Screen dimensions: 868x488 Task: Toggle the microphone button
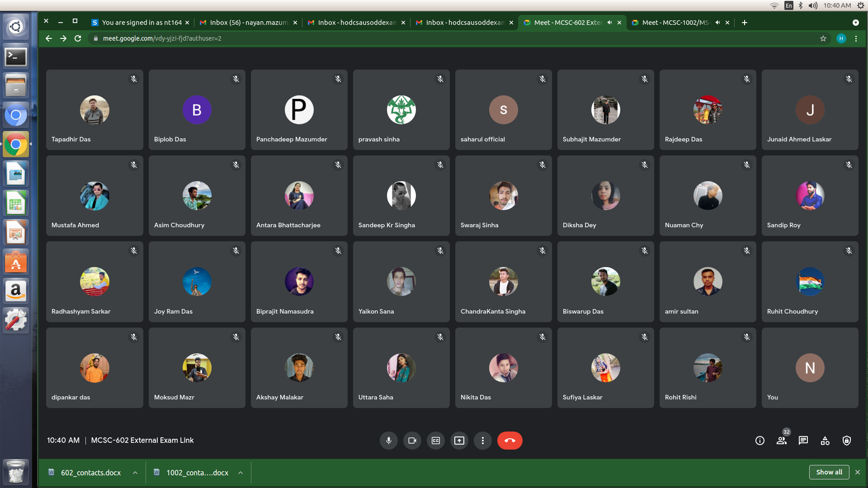[388, 441]
